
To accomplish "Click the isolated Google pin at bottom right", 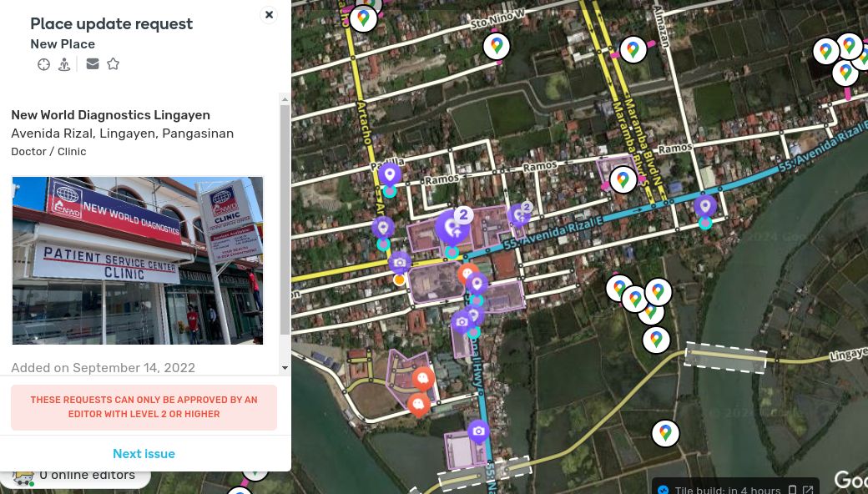I will point(665,433).
